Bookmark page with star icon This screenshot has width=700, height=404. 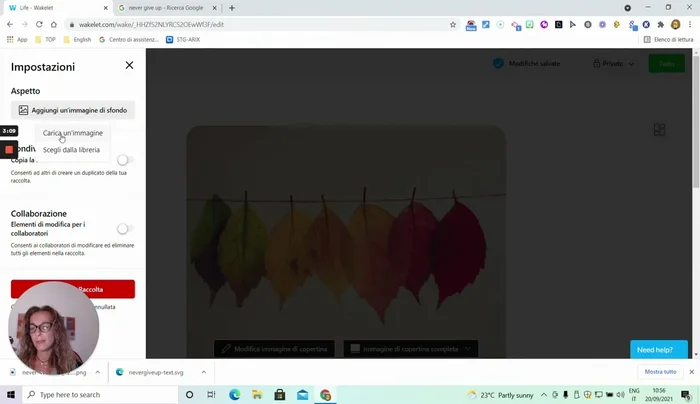click(x=453, y=24)
